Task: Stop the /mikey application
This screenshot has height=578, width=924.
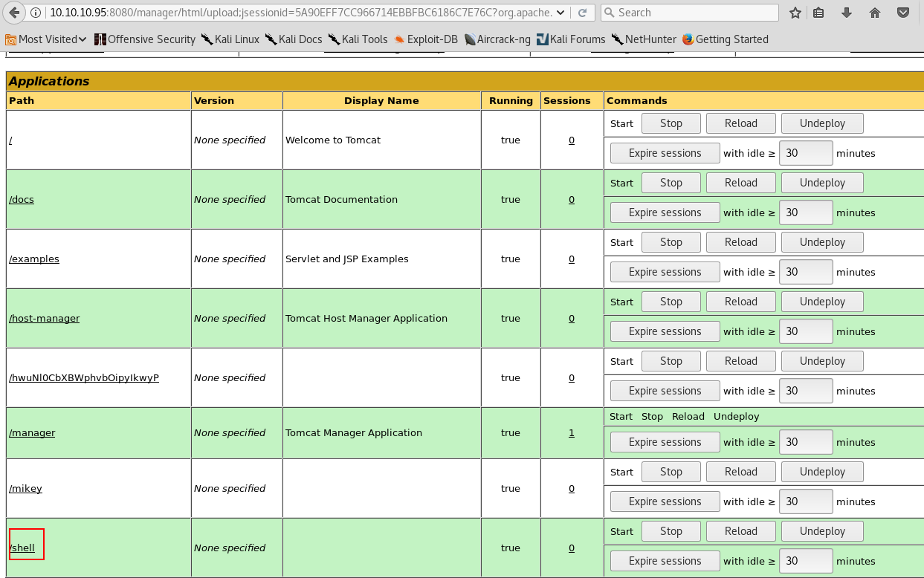Action: (671, 472)
